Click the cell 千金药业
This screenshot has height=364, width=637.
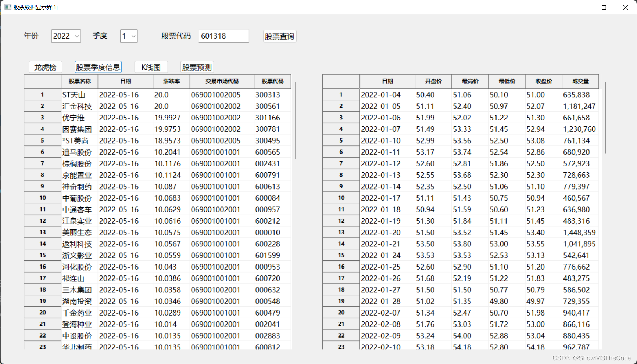(x=79, y=313)
